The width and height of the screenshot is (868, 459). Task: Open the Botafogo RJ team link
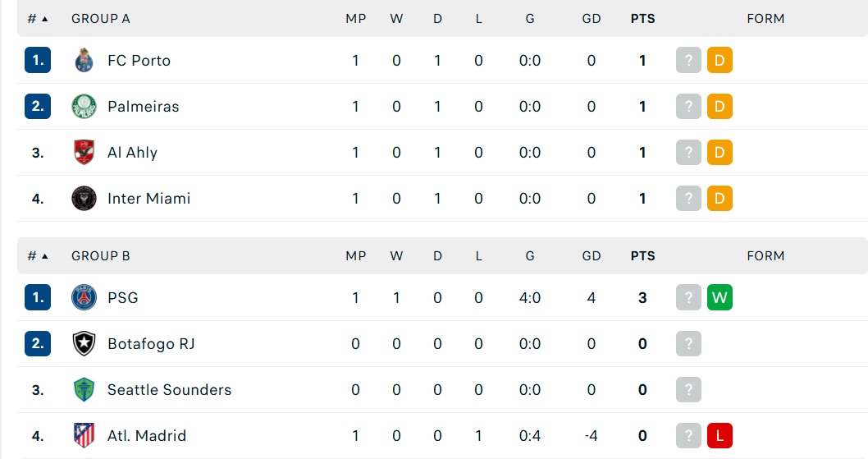(x=151, y=344)
